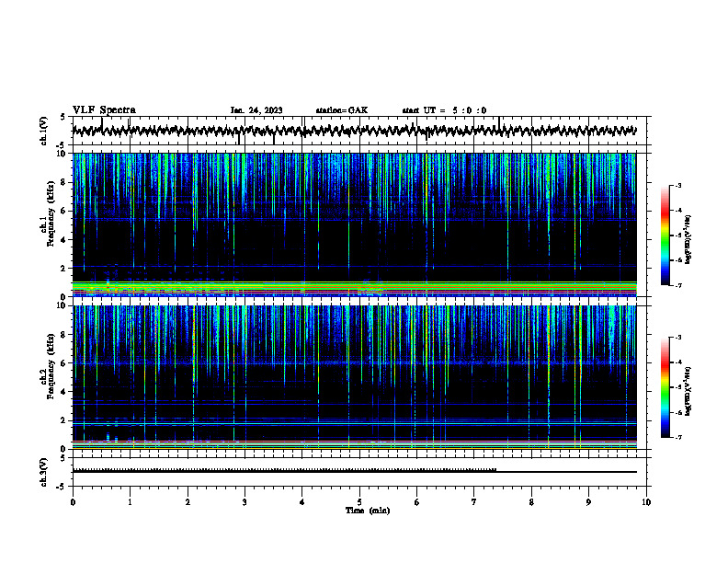Click the ch.1 voltage waveform trace
Screen dimensions: 728x563
point(354,131)
